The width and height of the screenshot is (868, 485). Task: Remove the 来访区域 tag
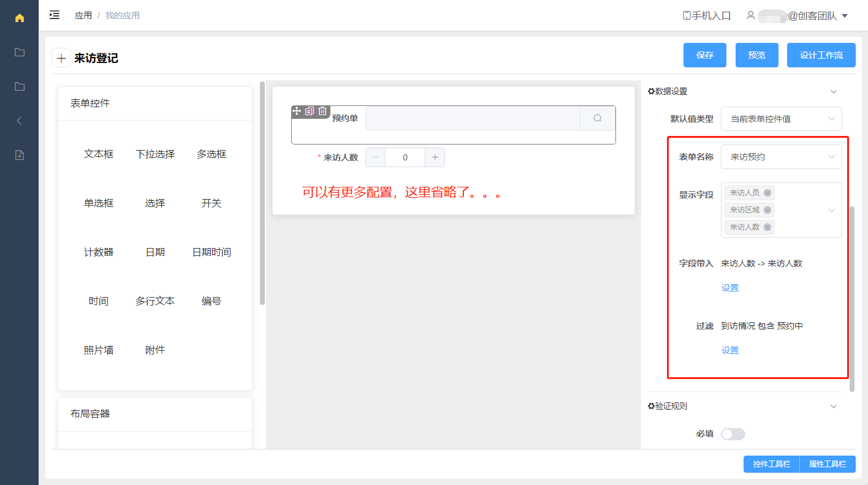click(767, 210)
